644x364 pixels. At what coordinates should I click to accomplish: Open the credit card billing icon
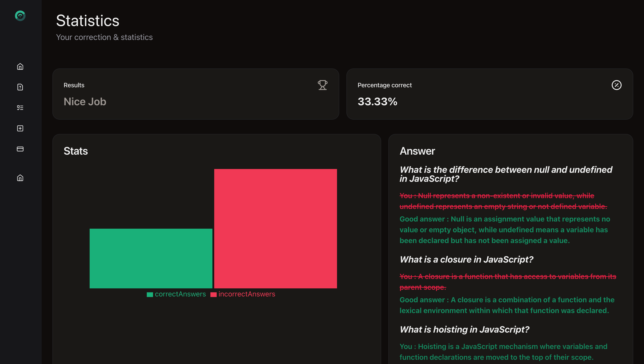coord(20,149)
